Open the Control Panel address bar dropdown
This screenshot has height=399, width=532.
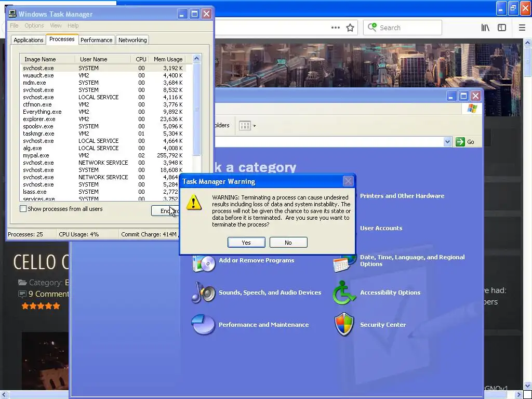[x=447, y=142]
